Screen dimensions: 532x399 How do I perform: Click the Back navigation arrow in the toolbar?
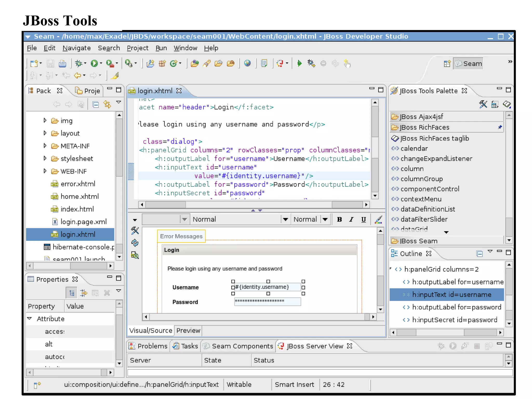point(77,76)
